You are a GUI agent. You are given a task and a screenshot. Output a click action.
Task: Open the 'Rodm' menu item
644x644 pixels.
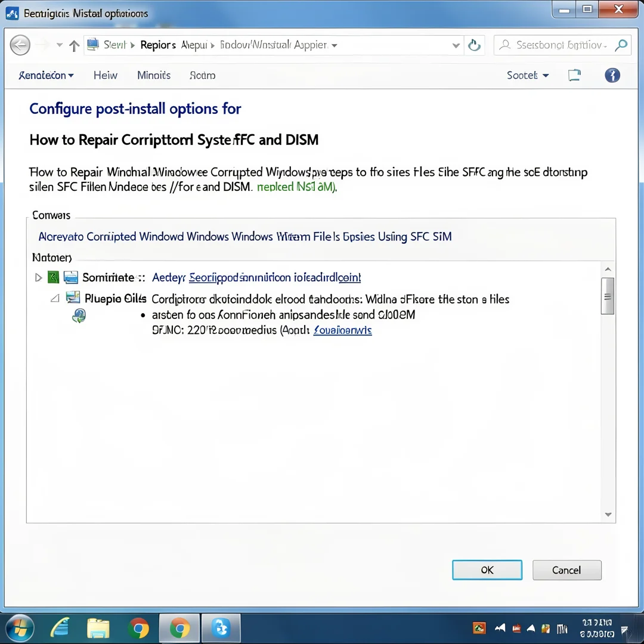click(x=203, y=75)
